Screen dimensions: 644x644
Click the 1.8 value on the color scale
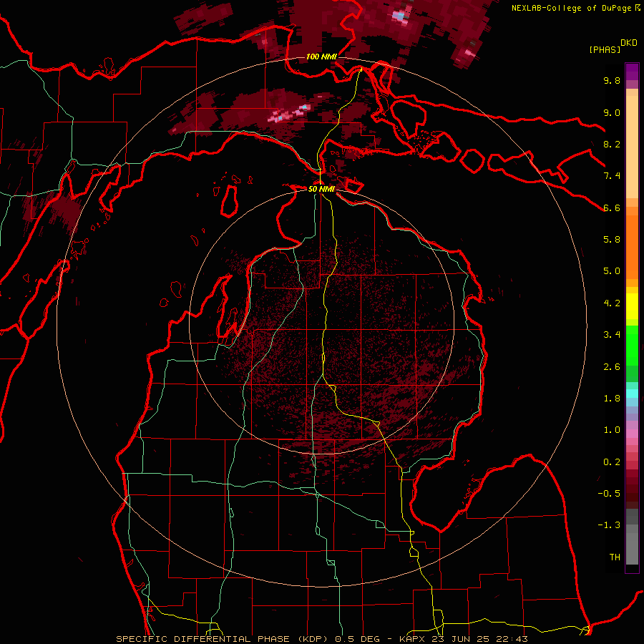pyautogui.click(x=612, y=399)
